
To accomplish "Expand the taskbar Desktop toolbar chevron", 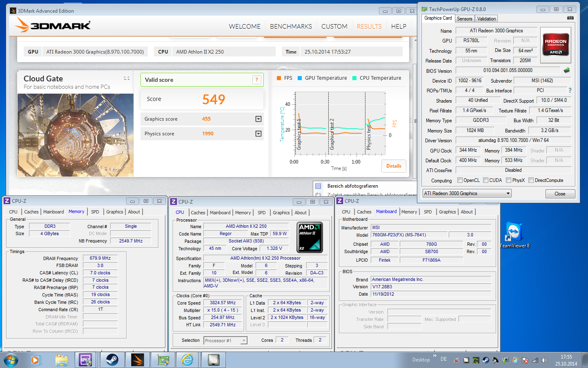I will 434,356.
